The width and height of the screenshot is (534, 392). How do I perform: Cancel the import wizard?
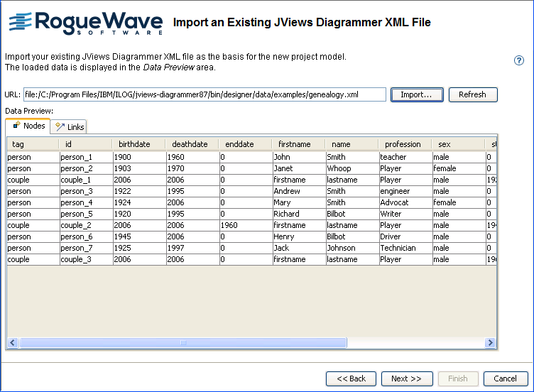(x=505, y=379)
